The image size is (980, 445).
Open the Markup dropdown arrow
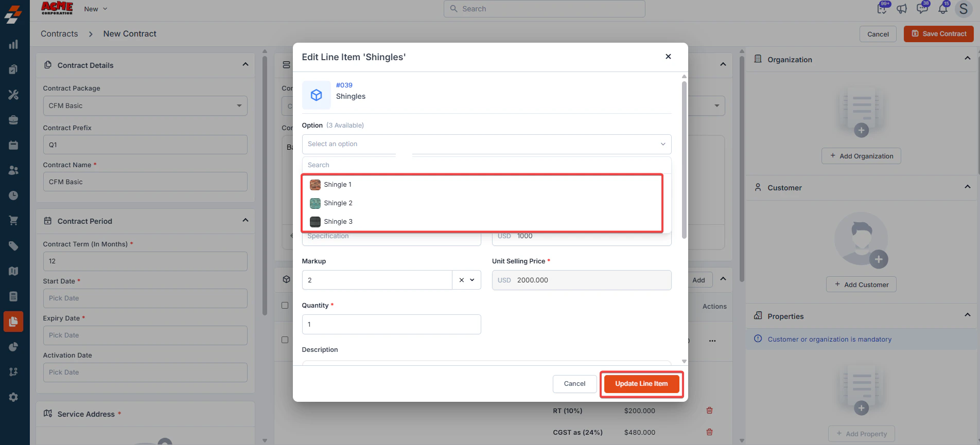click(472, 280)
